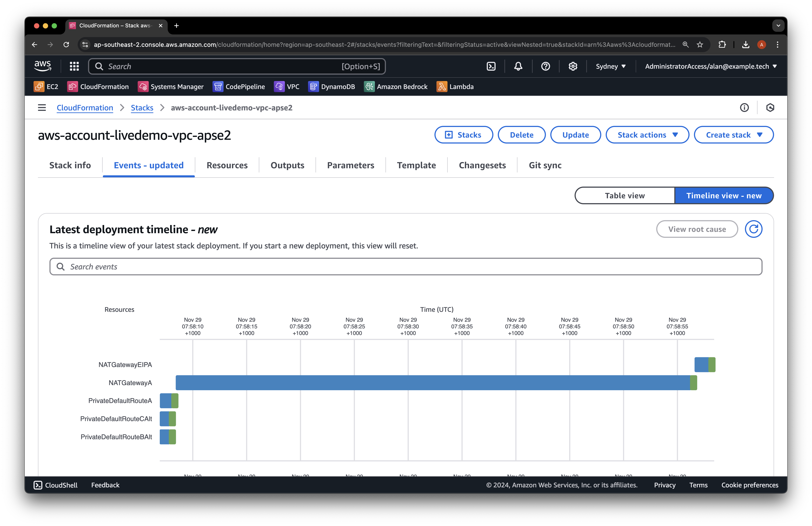Select the Events - updated tab

tap(149, 165)
